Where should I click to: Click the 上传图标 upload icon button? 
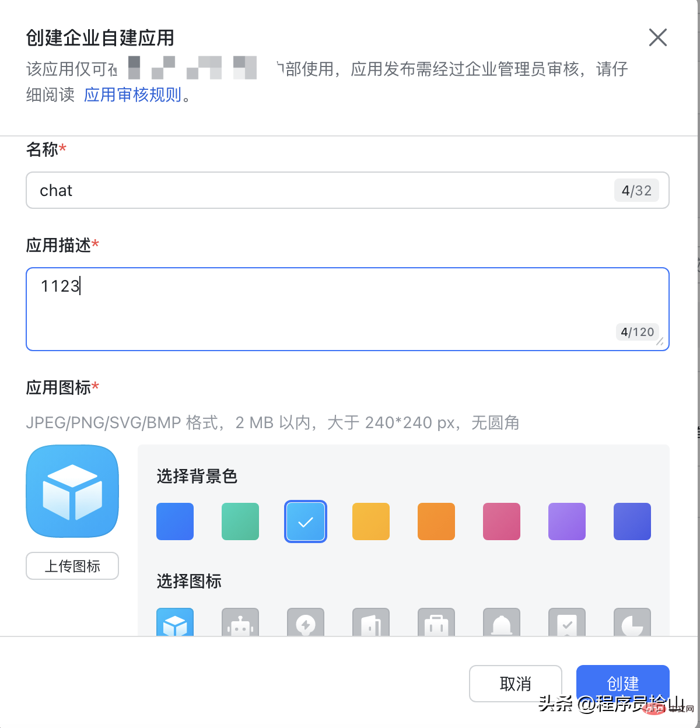coord(72,565)
